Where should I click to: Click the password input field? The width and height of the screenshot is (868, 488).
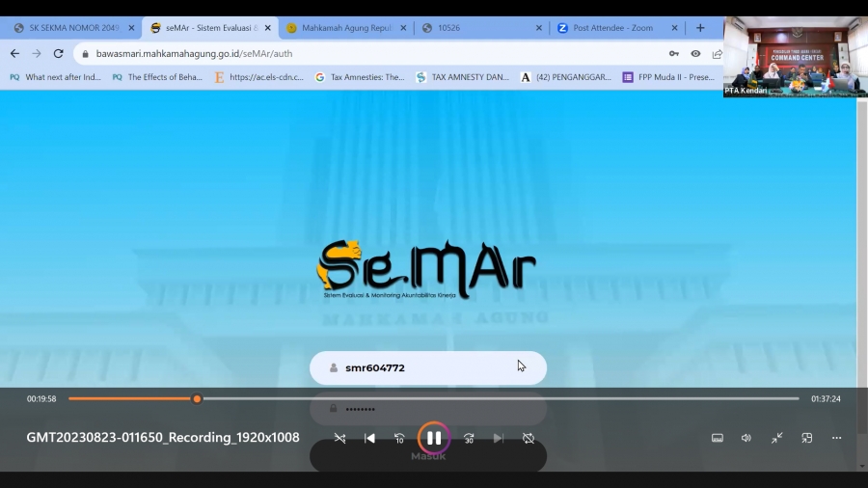click(428, 409)
